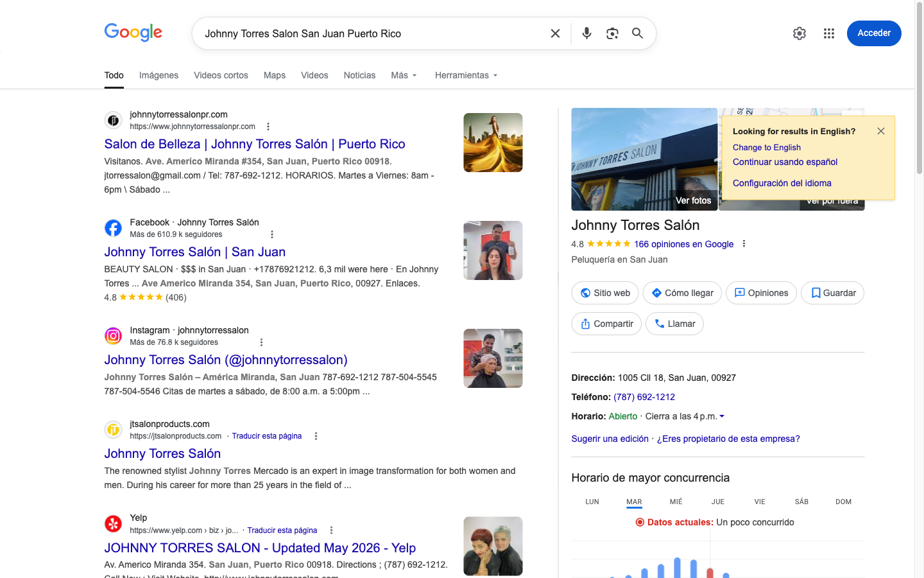Switch to Noticias tab
Image resolution: width=924 pixels, height=578 pixels.
click(359, 75)
